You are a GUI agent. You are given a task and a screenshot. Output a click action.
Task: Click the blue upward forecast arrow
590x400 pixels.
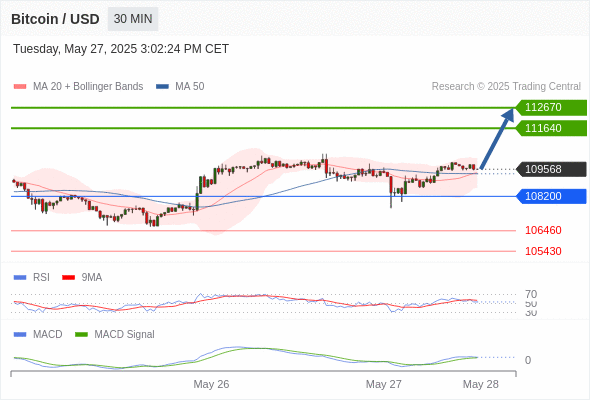(x=497, y=138)
